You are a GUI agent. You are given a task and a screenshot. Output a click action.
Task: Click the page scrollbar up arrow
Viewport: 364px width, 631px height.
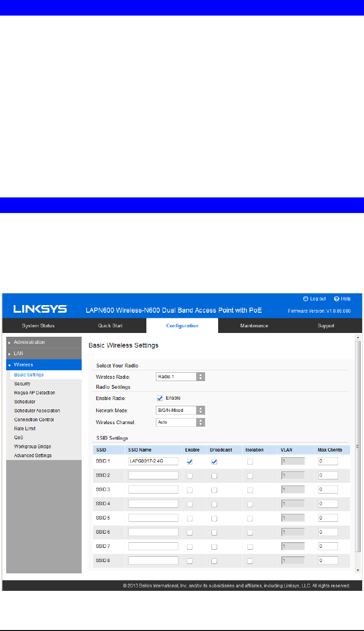pyautogui.click(x=358, y=338)
